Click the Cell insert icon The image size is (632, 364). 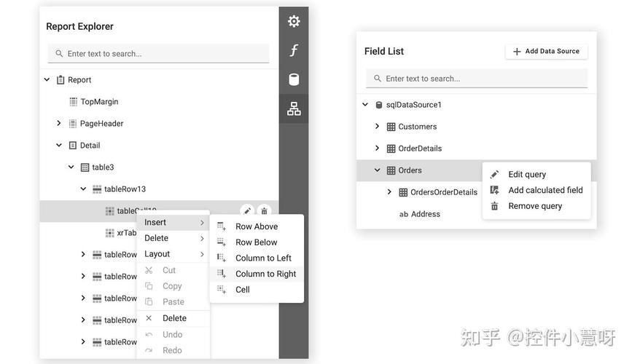click(x=222, y=290)
